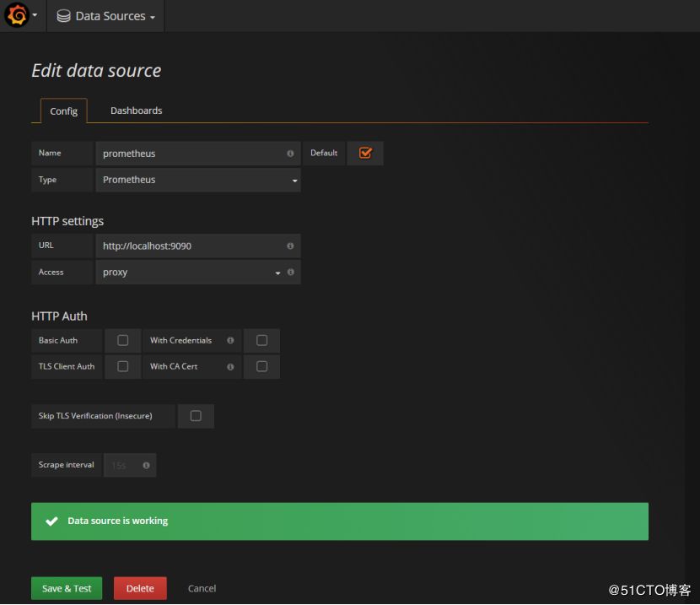
Task: Click the Save & Test button
Action: click(x=67, y=588)
